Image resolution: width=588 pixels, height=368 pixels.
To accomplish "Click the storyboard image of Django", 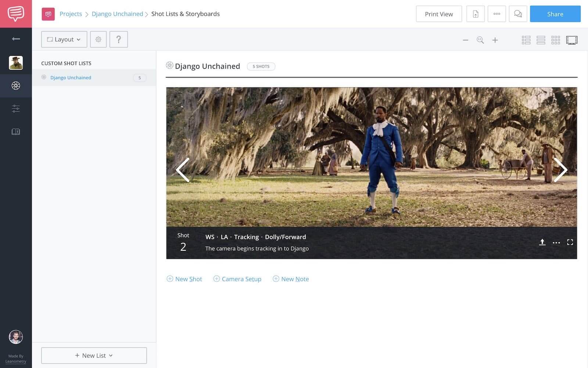I will [372, 157].
